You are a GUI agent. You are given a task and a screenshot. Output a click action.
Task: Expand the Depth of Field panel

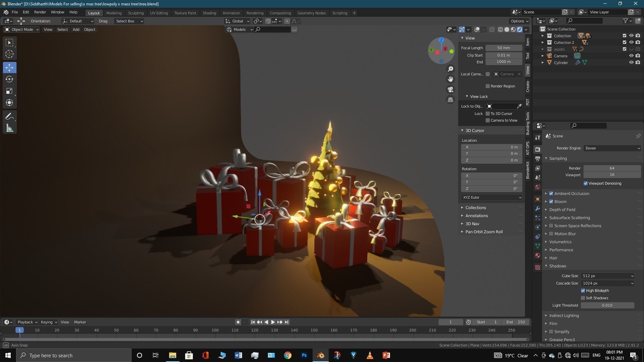[562, 209]
